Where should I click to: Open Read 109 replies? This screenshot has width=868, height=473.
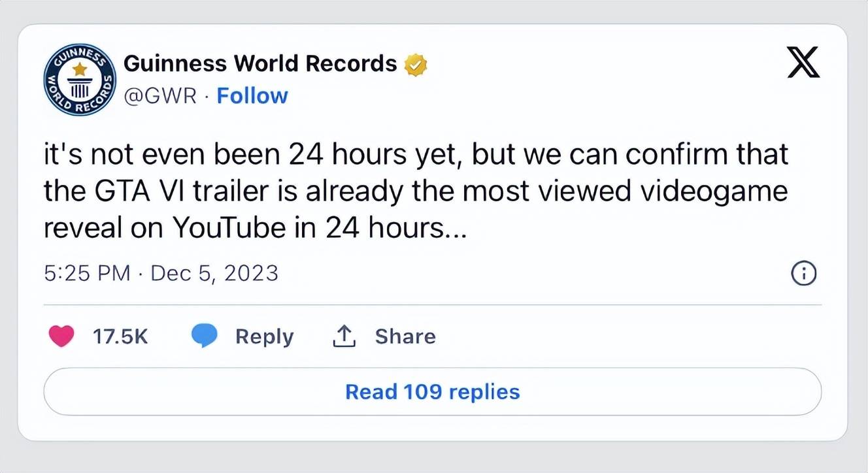[432, 392]
